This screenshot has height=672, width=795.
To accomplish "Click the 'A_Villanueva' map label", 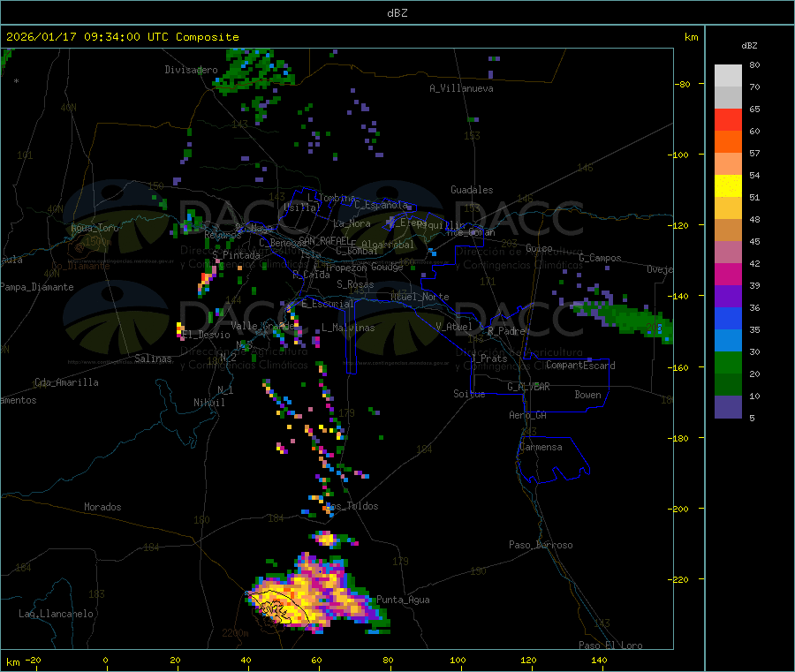I will click(461, 88).
